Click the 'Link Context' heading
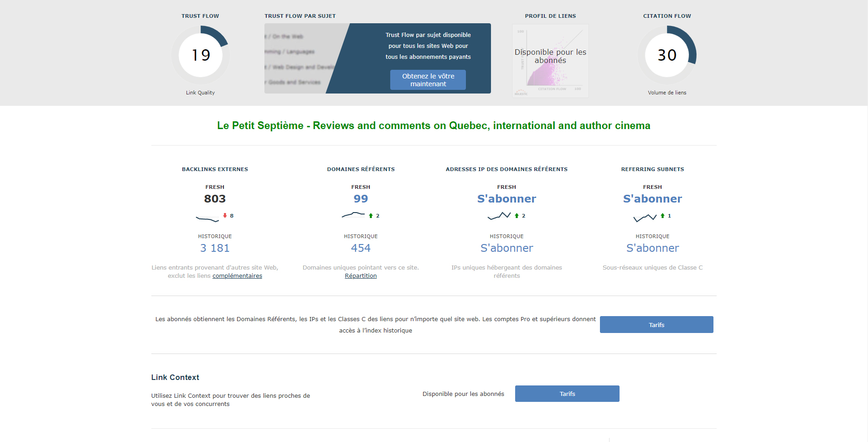Viewport: 868px width, 442px height. (175, 377)
